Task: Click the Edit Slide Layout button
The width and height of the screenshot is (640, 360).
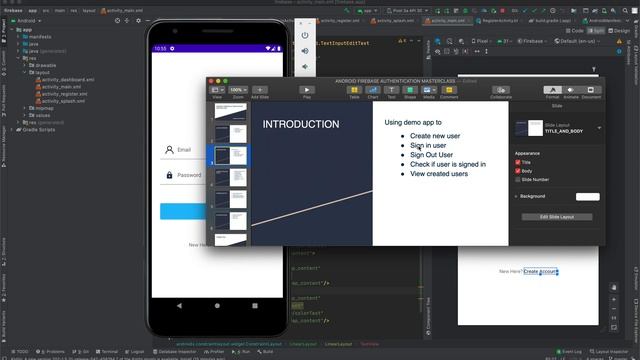Action: (x=557, y=217)
